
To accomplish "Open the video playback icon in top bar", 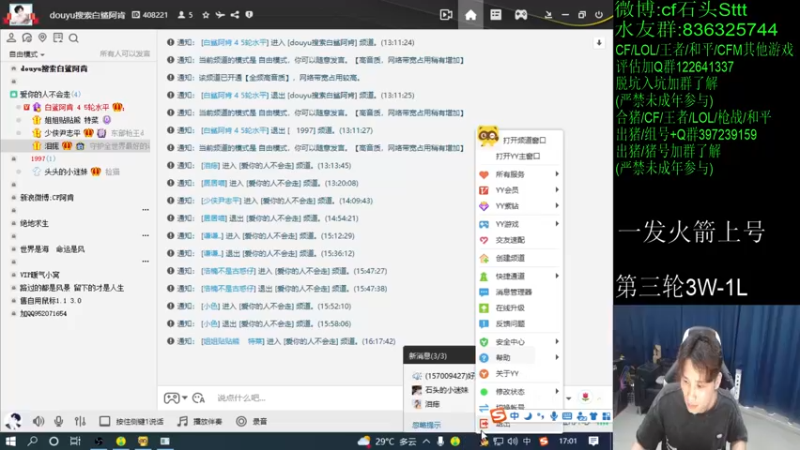I will click(x=446, y=15).
